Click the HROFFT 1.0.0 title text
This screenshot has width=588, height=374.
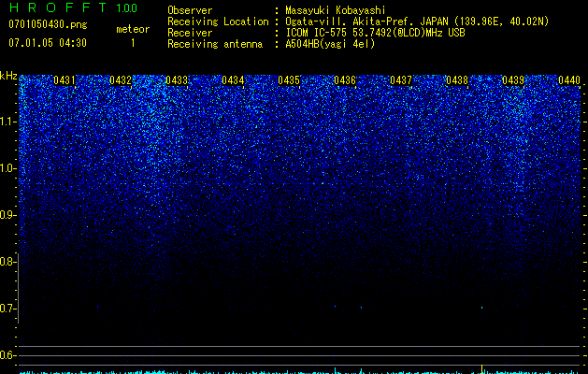pos(73,7)
